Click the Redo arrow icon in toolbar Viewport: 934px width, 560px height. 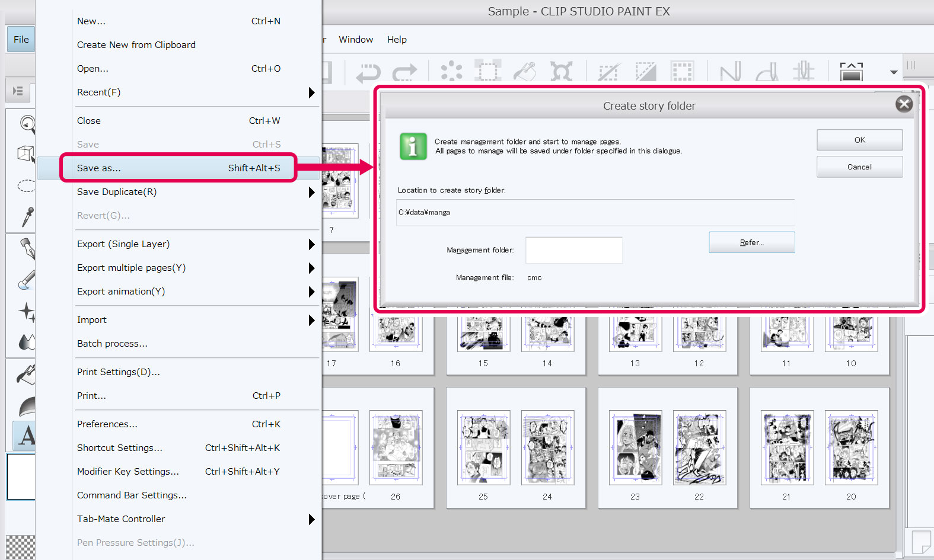404,72
